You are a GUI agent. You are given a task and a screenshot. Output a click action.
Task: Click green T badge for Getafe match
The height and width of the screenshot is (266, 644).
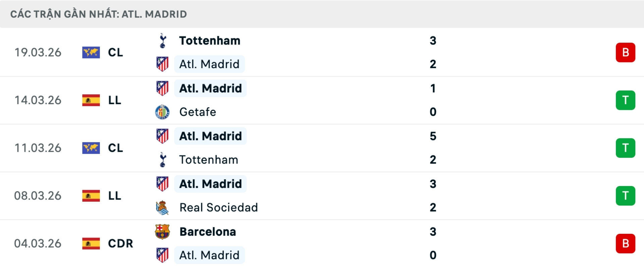[x=625, y=100]
